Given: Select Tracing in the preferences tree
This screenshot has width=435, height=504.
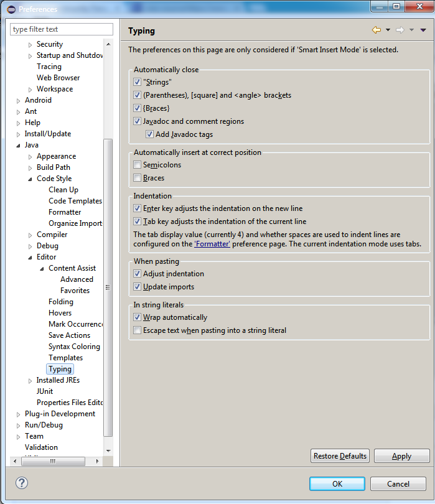Looking at the screenshot, I should [x=49, y=67].
